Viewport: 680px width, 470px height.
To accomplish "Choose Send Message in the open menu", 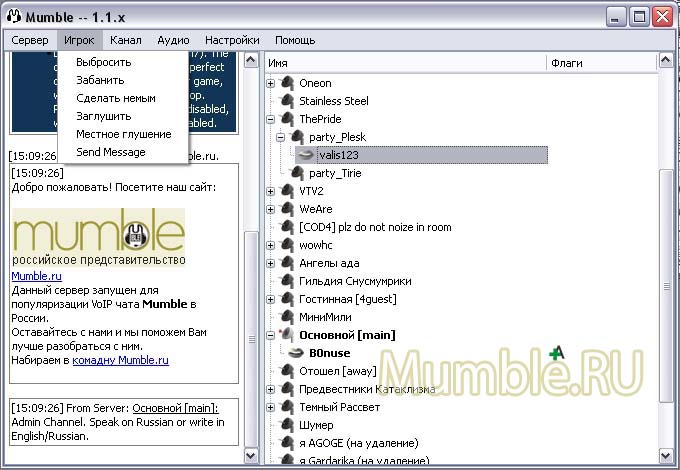I will coord(110,152).
